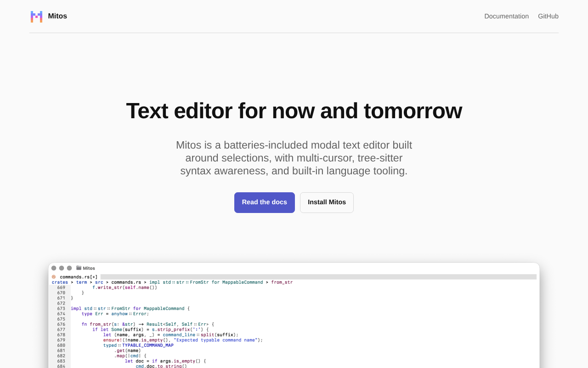Click the Read the docs button
The height and width of the screenshot is (368, 588).
(265, 202)
